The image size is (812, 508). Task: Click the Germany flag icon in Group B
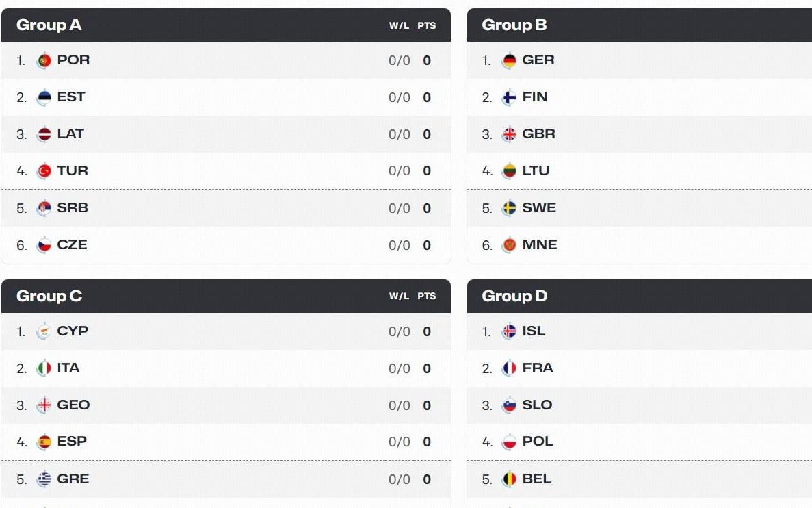click(x=510, y=61)
